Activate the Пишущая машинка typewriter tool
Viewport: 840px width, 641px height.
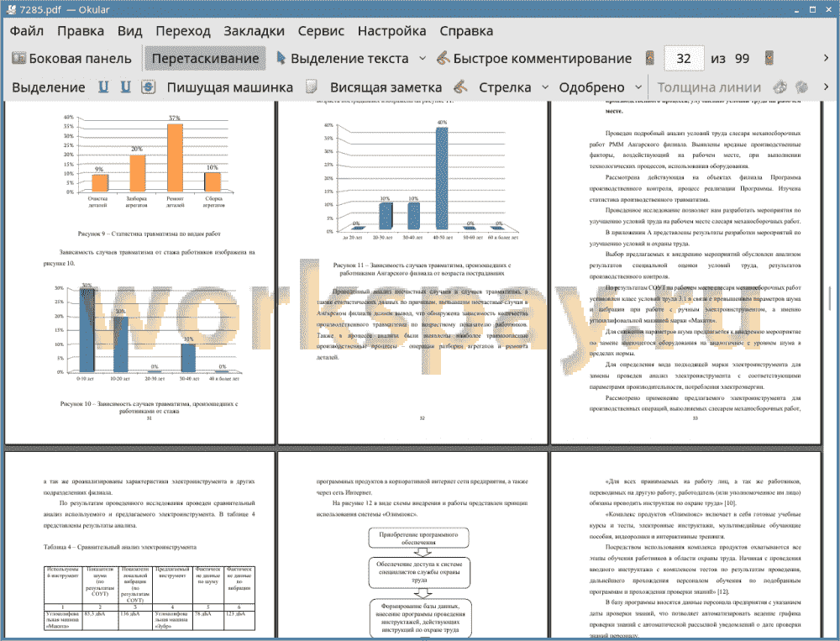click(x=230, y=87)
